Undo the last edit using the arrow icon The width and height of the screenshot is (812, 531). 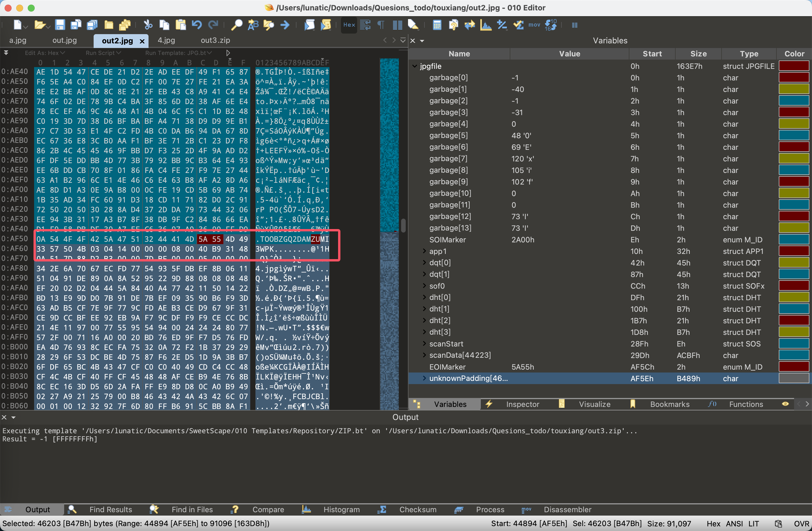(196, 25)
